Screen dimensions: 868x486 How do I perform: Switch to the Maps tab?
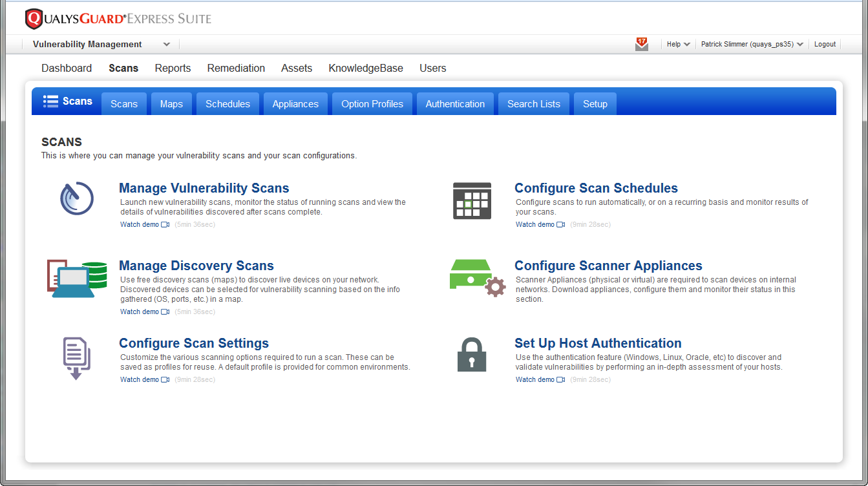(171, 104)
